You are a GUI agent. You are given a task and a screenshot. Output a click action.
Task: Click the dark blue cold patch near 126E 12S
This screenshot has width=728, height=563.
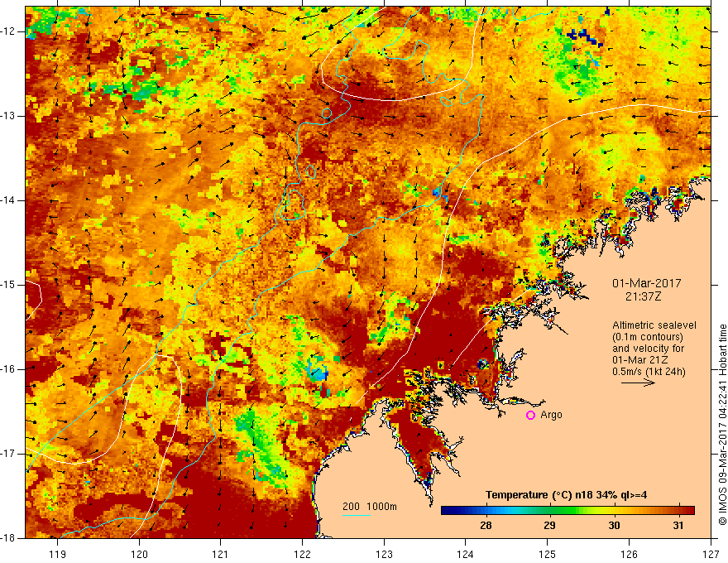coord(585,36)
